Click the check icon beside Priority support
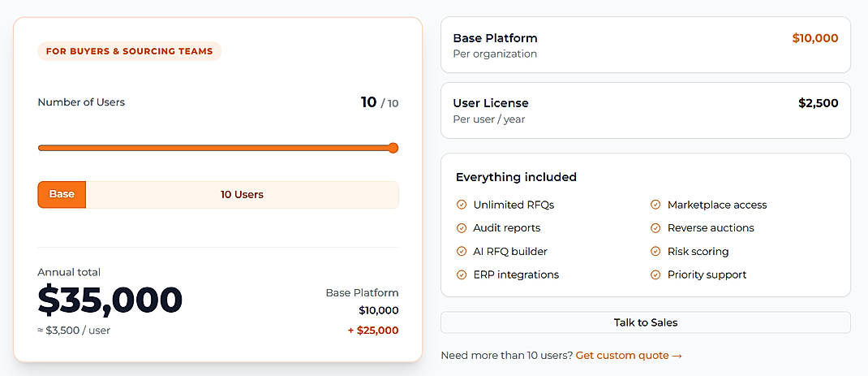The height and width of the screenshot is (376, 868). pos(655,274)
